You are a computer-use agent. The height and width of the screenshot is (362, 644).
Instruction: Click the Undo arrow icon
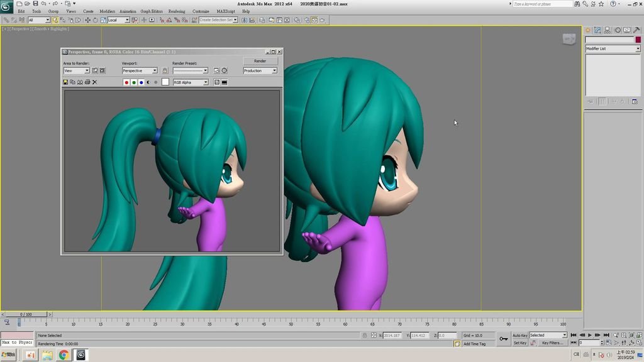43,4
